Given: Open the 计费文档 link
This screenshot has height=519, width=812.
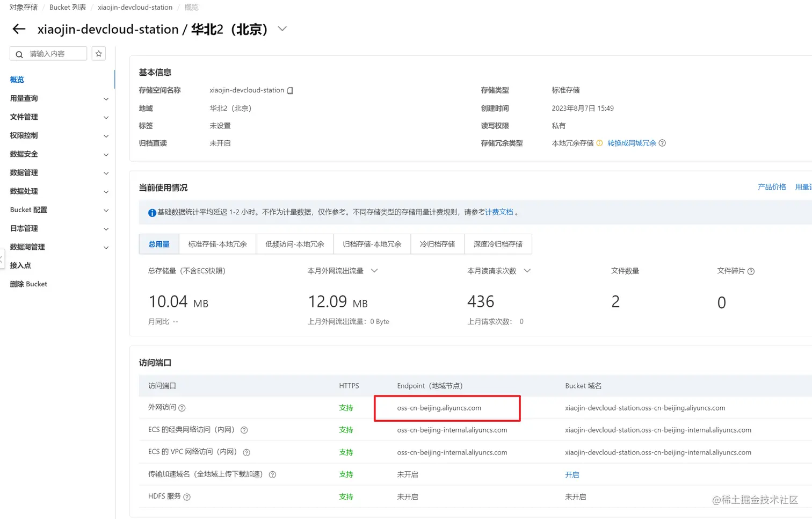Looking at the screenshot, I should 499,212.
